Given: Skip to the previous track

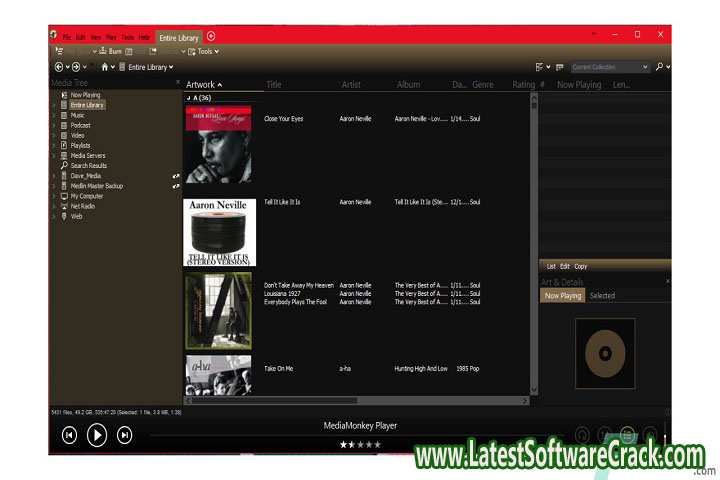Looking at the screenshot, I should pyautogui.click(x=69, y=434).
